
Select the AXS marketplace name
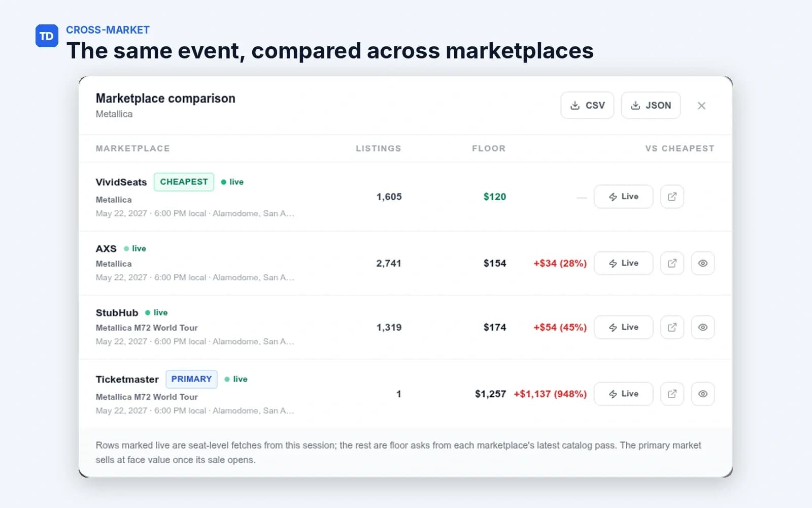pos(106,248)
